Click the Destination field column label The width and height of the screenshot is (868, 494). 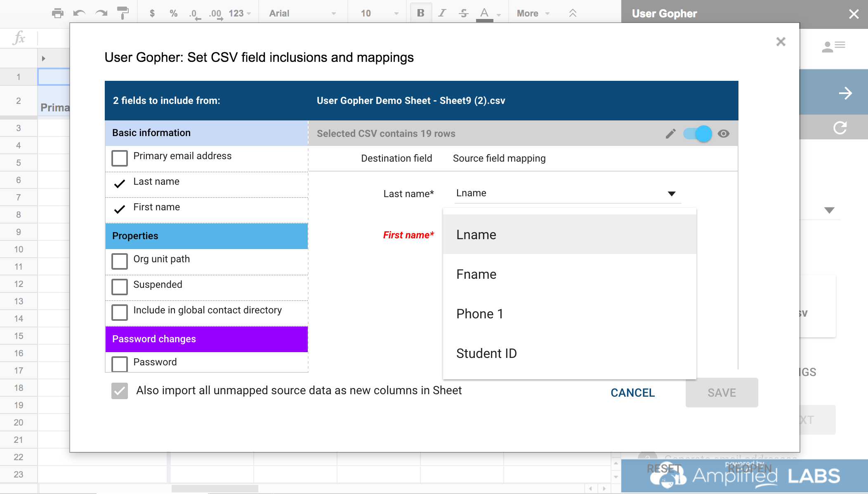pyautogui.click(x=396, y=158)
